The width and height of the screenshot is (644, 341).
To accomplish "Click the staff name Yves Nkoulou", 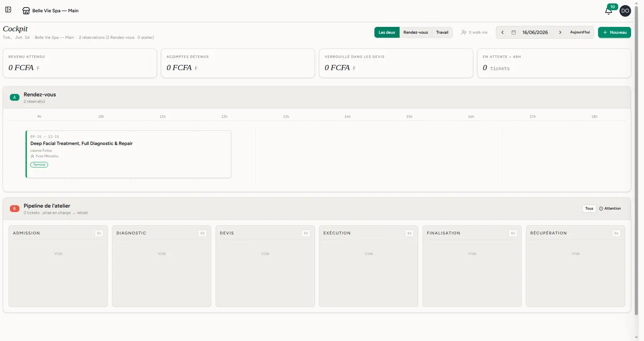I will [47, 156].
